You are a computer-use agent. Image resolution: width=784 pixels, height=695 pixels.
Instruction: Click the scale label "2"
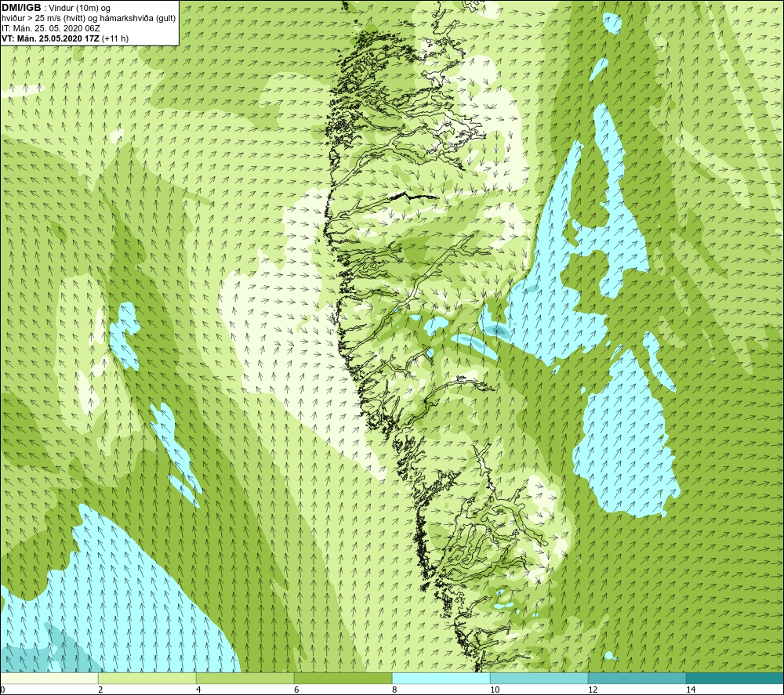click(x=100, y=690)
